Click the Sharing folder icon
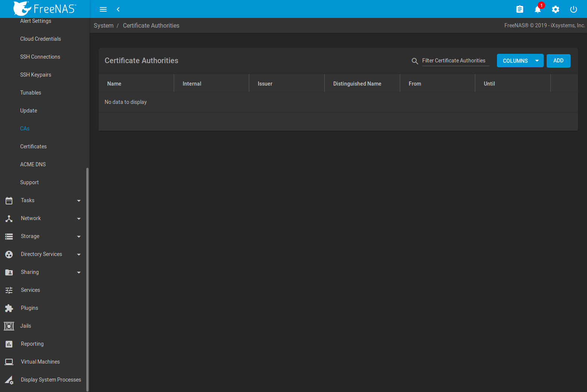 9,272
